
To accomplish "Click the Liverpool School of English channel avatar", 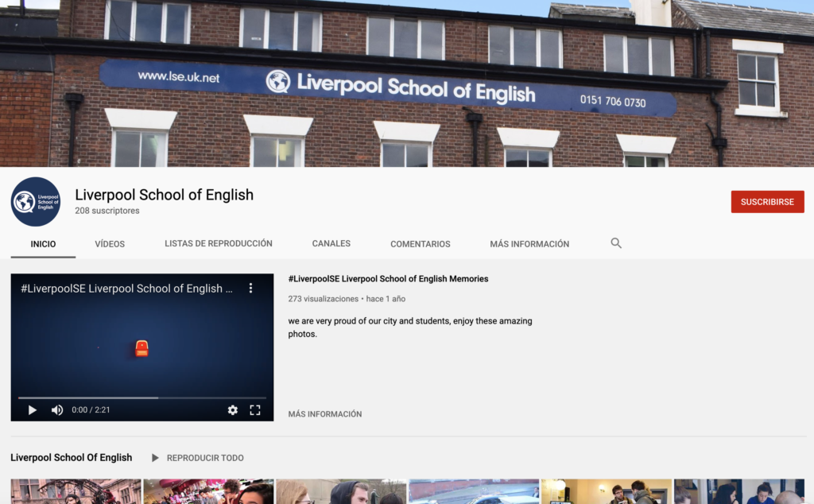I will coord(35,201).
